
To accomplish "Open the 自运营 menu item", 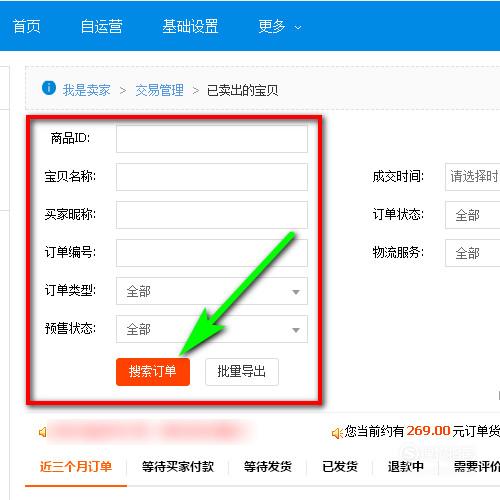I will 101,26.
